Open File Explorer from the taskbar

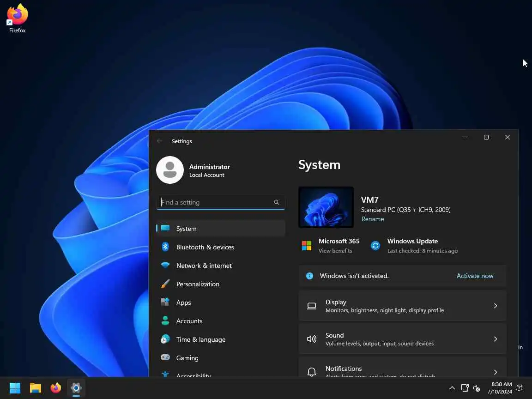[x=35, y=388]
